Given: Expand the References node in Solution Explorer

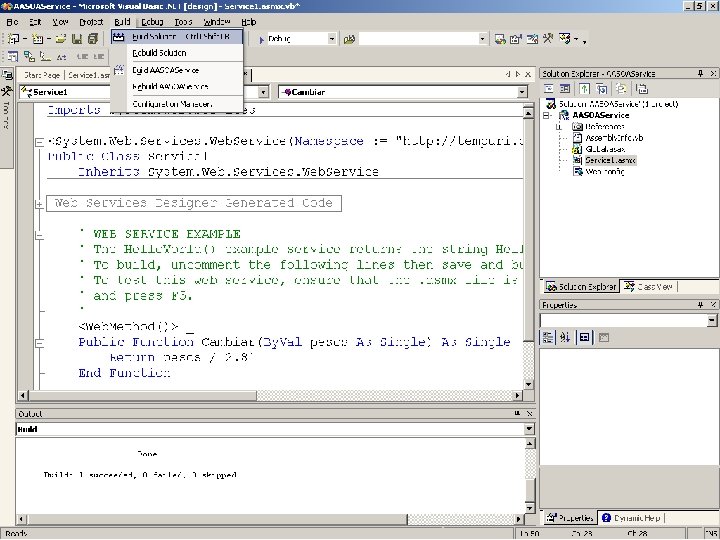Looking at the screenshot, I should tap(559, 127).
